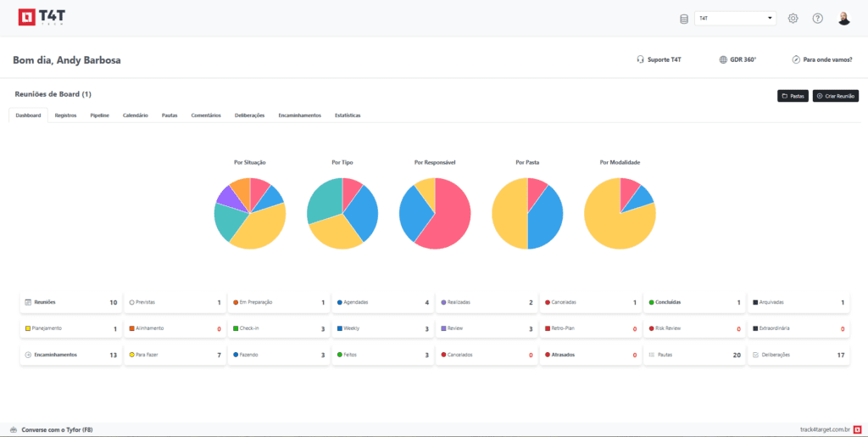868x437 pixels.
Task: Open the Pautas count card
Action: tap(693, 355)
